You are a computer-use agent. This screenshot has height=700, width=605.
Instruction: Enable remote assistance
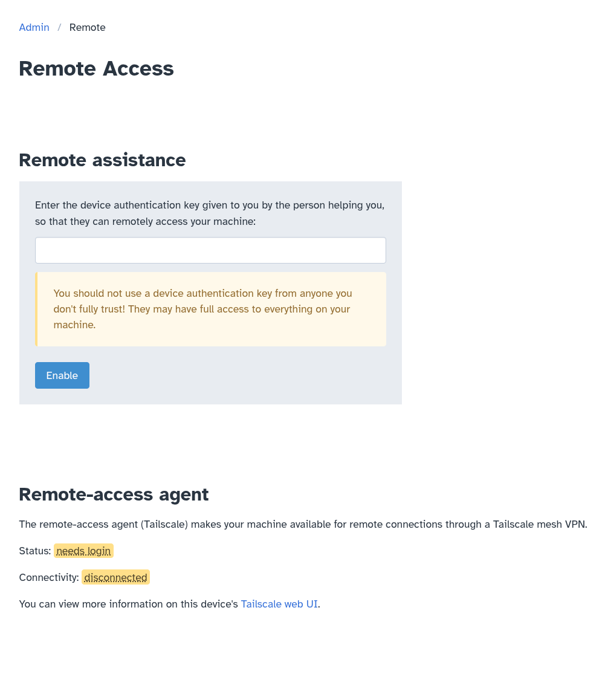[x=62, y=375]
